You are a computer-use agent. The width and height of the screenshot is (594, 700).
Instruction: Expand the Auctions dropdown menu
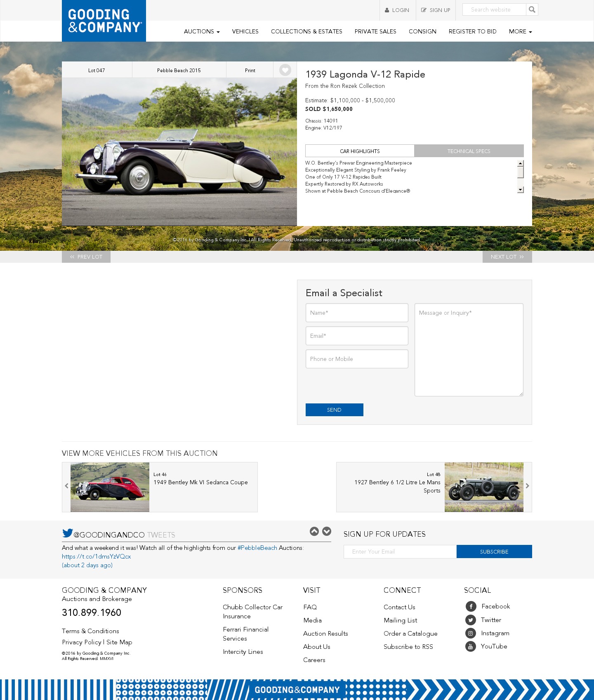click(x=202, y=31)
